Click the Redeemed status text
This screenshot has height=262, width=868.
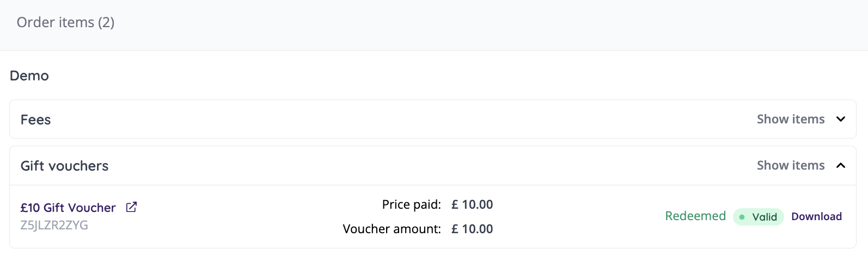pos(695,216)
